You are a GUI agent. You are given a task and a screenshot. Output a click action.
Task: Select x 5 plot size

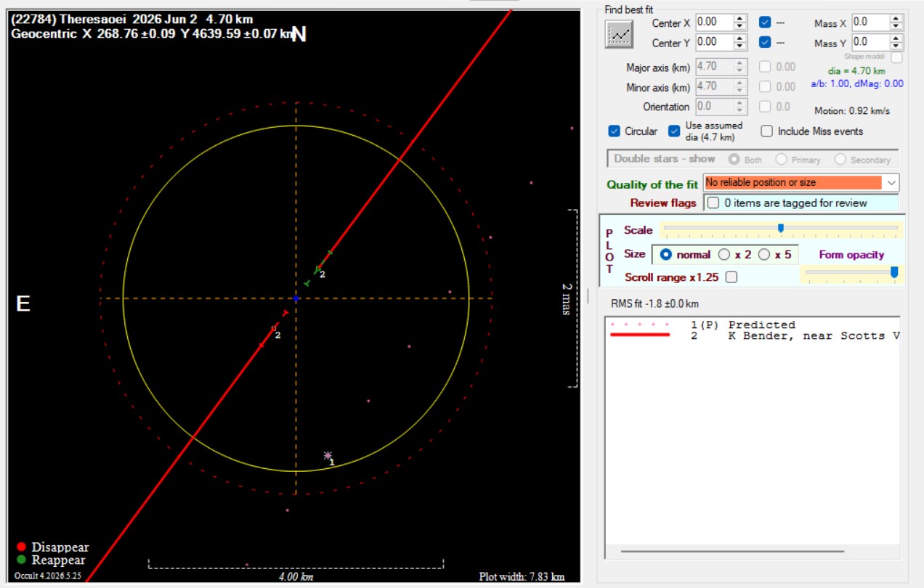pyautogui.click(x=763, y=255)
